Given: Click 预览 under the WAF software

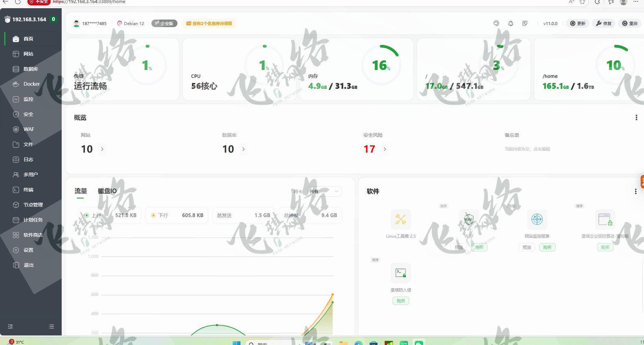Looking at the screenshot, I should (x=458, y=247).
